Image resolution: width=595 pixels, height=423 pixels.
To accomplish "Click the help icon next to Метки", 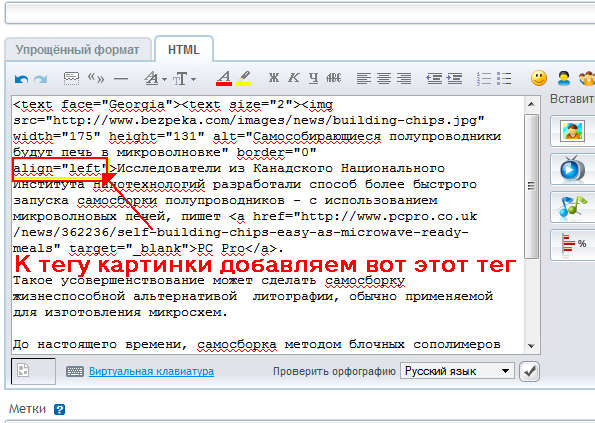I will [59, 409].
